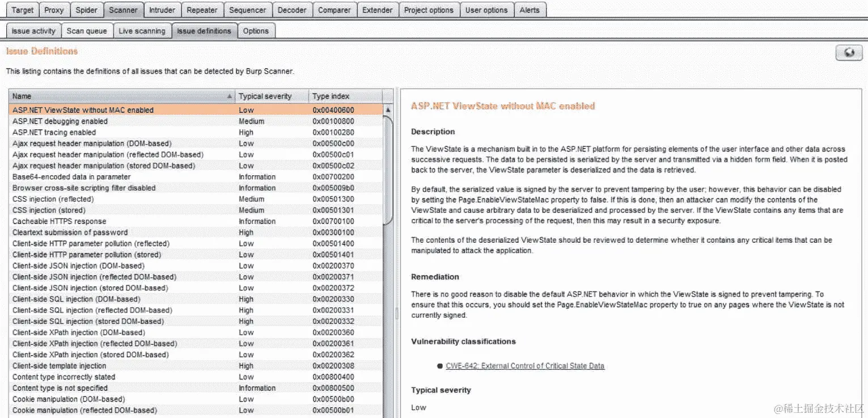
Task: Select Cookie manipulation (reflected DOM-based) row
Action: 196,410
